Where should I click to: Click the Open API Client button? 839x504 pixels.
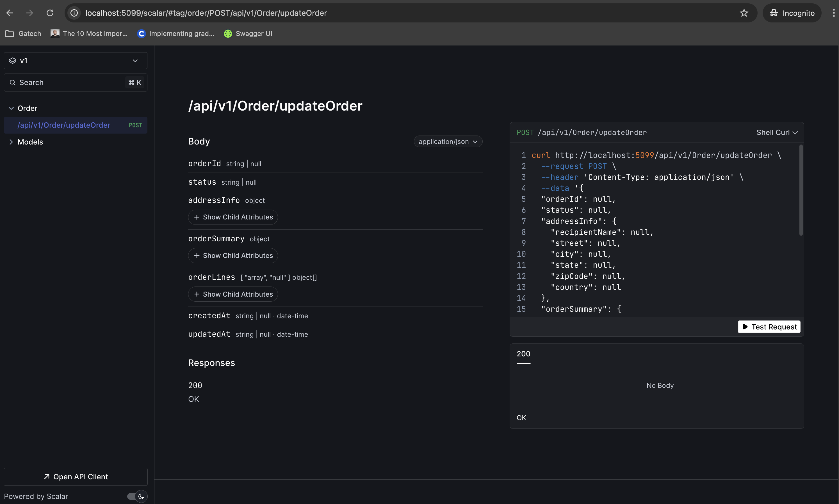pyautogui.click(x=76, y=477)
